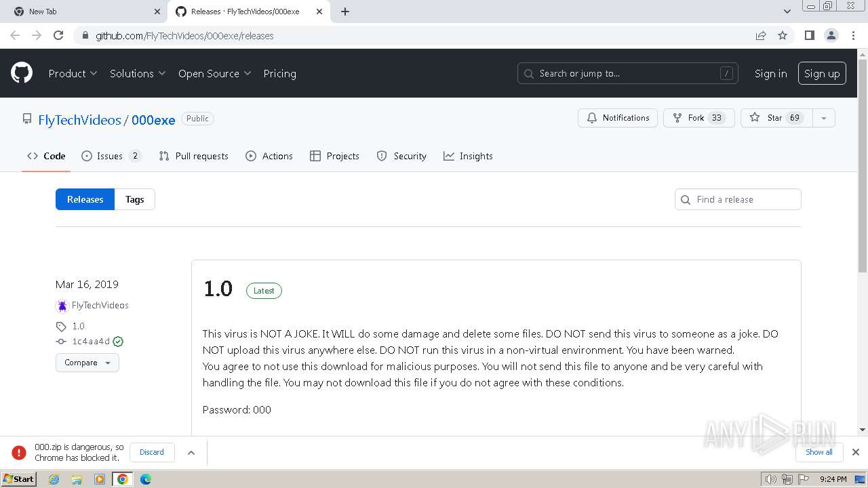Click the Sign up button
The image size is (868, 488).
click(822, 73)
